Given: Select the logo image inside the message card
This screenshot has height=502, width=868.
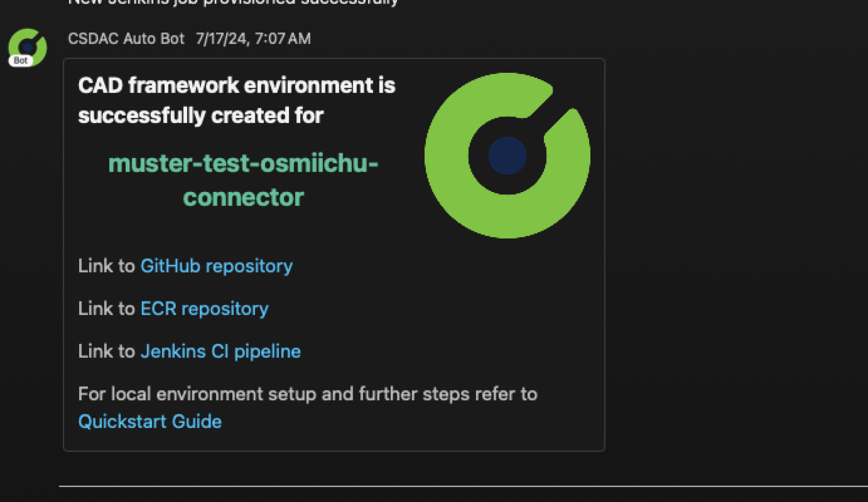Looking at the screenshot, I should pyautogui.click(x=507, y=156).
